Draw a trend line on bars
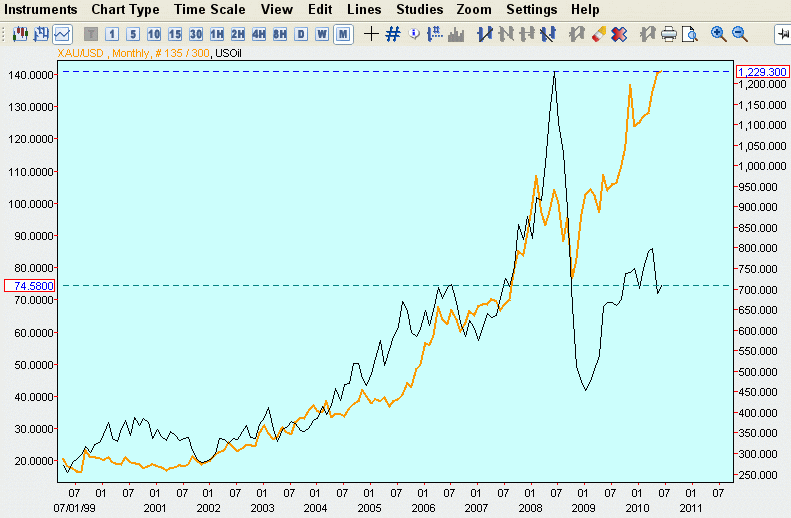 (485, 34)
